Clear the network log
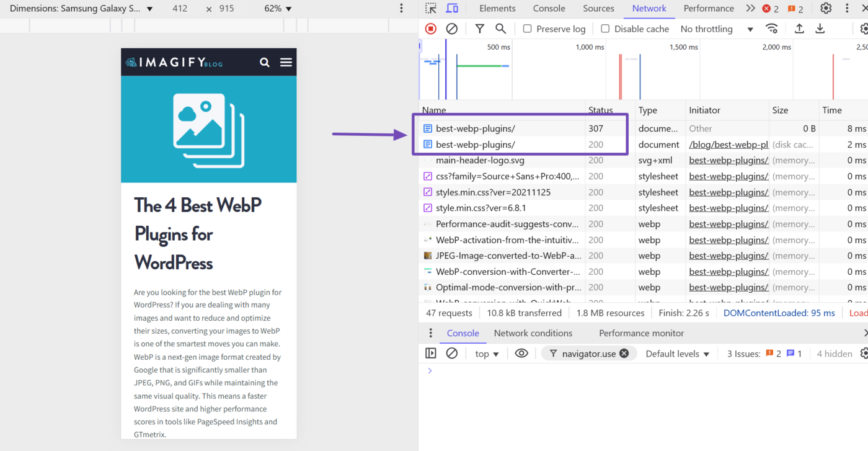 click(452, 29)
